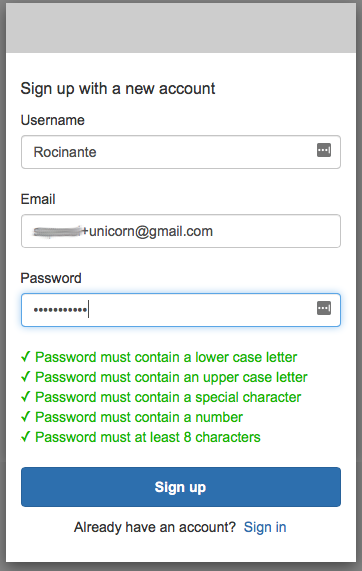Click the Password label
This screenshot has width=362, height=571.
click(x=51, y=278)
